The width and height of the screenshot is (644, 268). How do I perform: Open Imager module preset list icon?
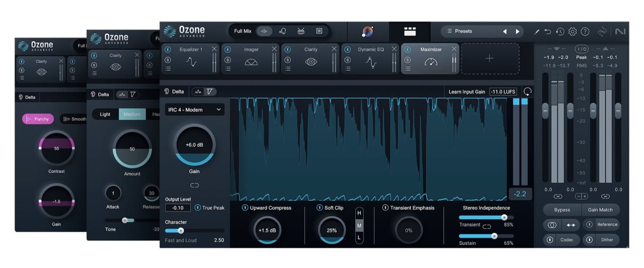228,69
